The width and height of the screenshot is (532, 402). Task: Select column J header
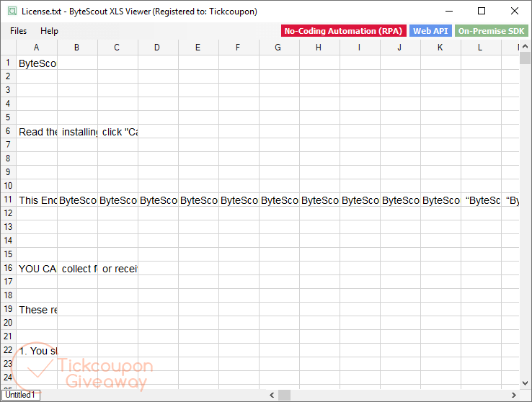coord(400,48)
